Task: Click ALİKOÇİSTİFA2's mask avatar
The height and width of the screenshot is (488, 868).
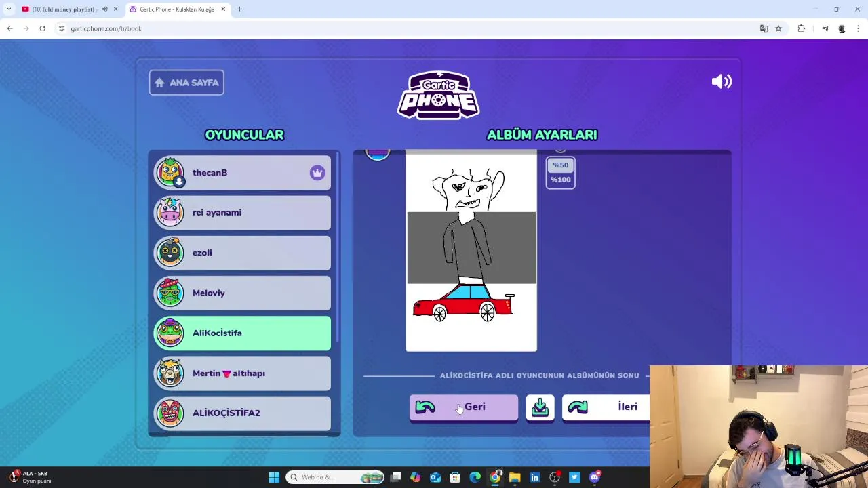Action: click(170, 413)
